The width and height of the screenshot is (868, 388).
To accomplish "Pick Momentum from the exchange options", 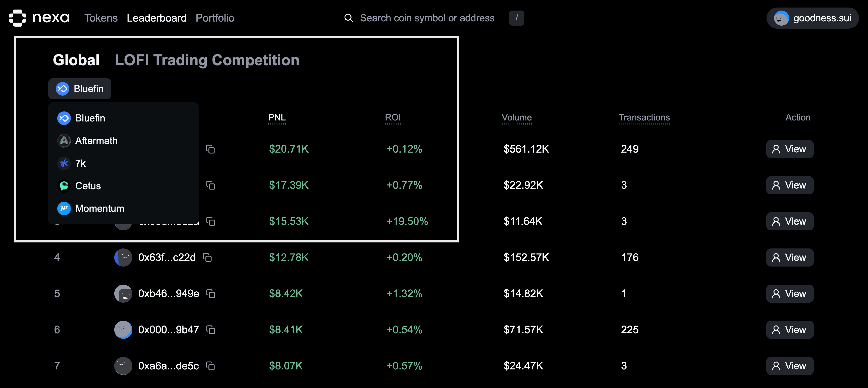I will (99, 209).
